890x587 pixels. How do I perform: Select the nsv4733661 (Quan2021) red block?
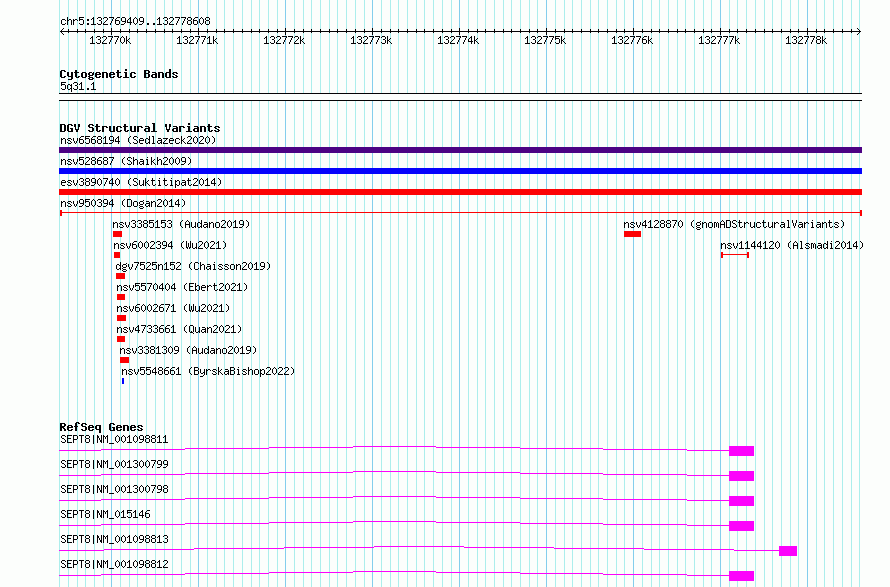tap(121, 339)
